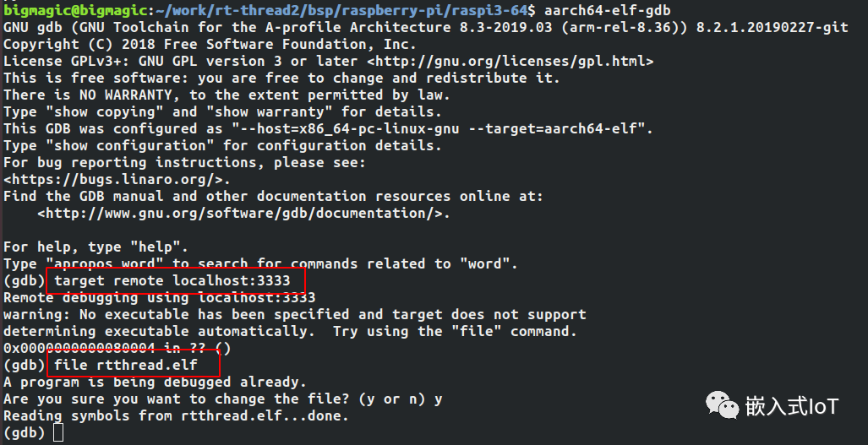Click the "Copyright (C) 2018 Free Software Foundation" line
868x445 pixels.
coord(210,44)
